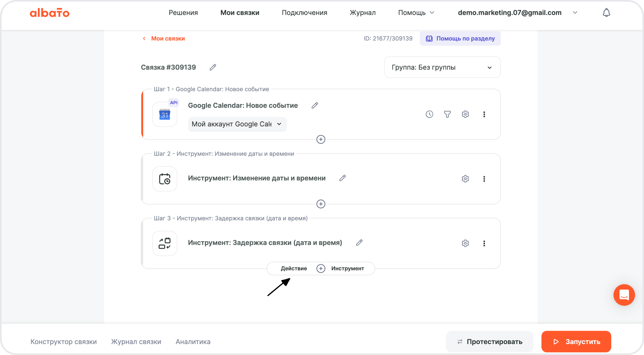This screenshot has width=644, height=355.
Task: Click the clock schedule icon on step 1
Action: coord(429,114)
